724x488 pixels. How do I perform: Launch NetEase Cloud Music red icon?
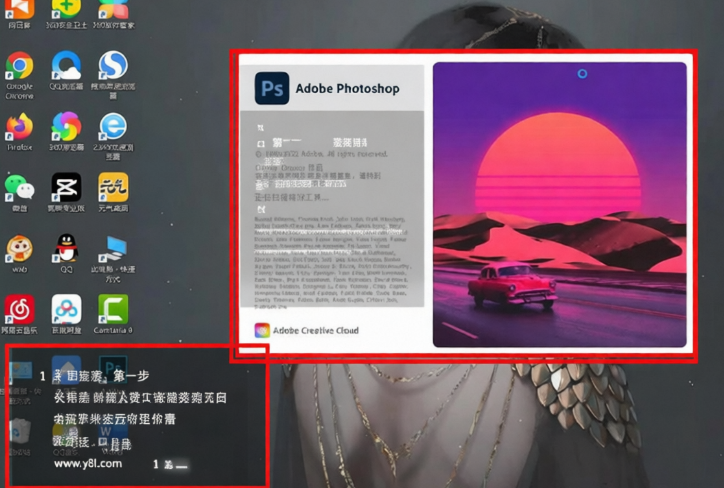point(19,309)
